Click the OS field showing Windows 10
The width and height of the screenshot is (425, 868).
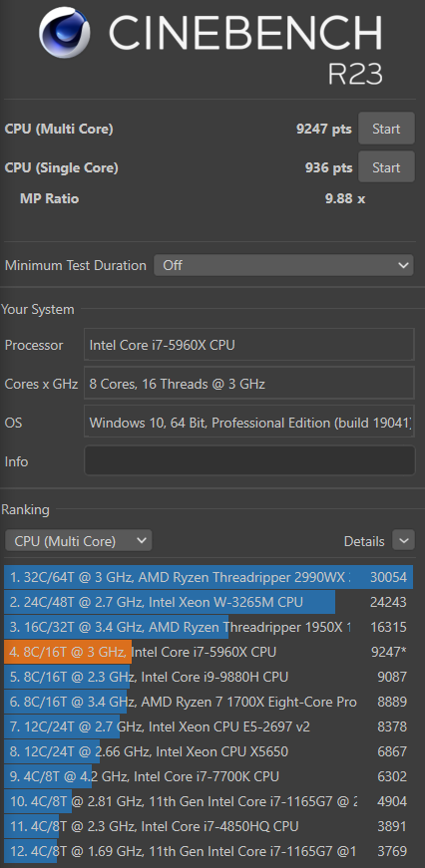(249, 422)
